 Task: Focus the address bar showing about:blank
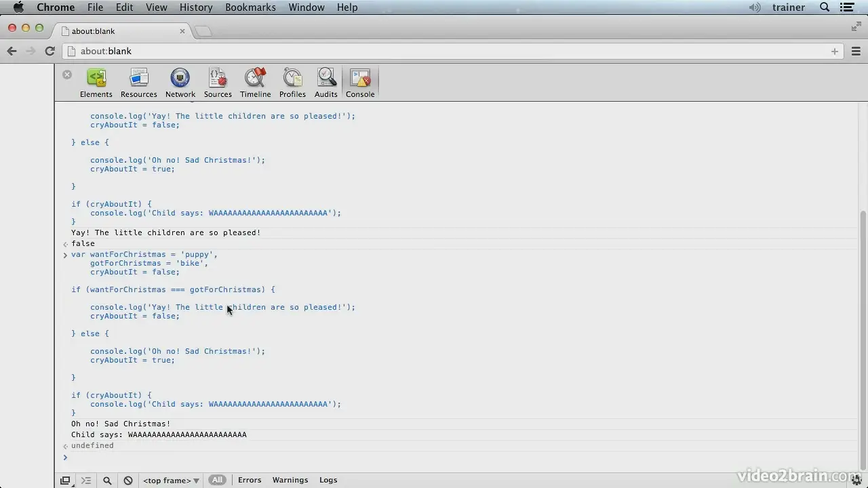point(453,51)
